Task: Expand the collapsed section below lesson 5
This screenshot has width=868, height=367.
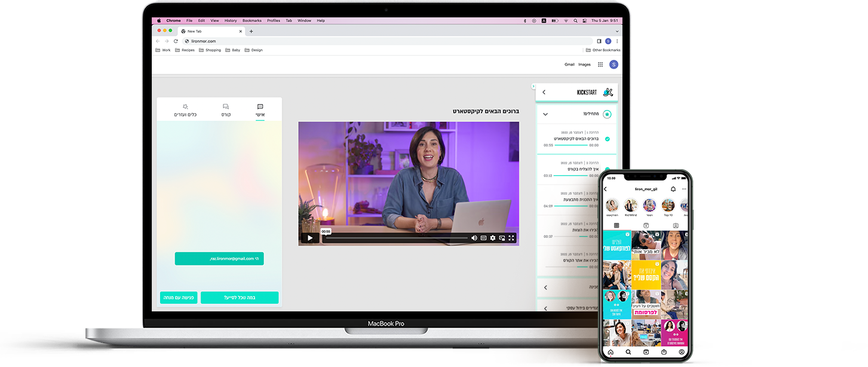Action: click(x=545, y=288)
